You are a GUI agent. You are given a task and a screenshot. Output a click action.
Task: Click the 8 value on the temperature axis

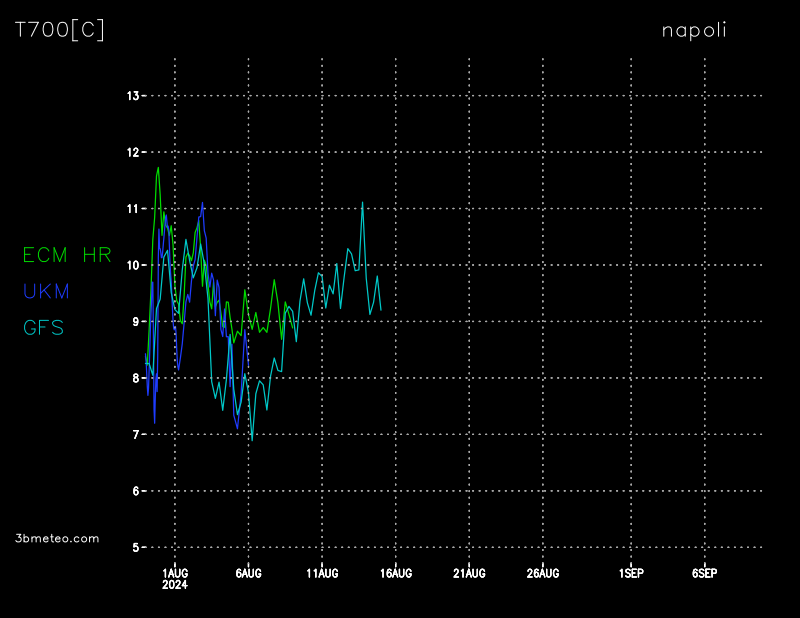click(135, 378)
